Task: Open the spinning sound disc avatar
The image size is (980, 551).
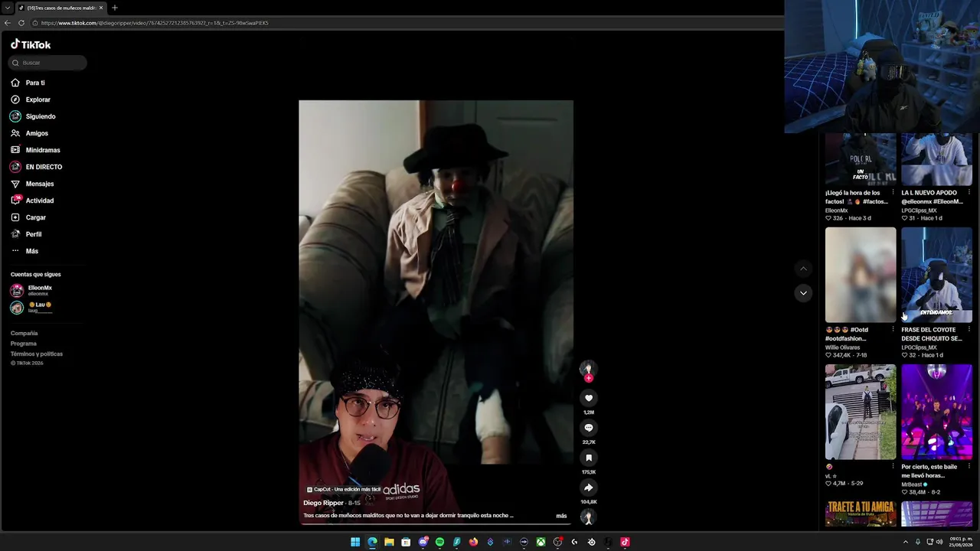Action: (588, 518)
